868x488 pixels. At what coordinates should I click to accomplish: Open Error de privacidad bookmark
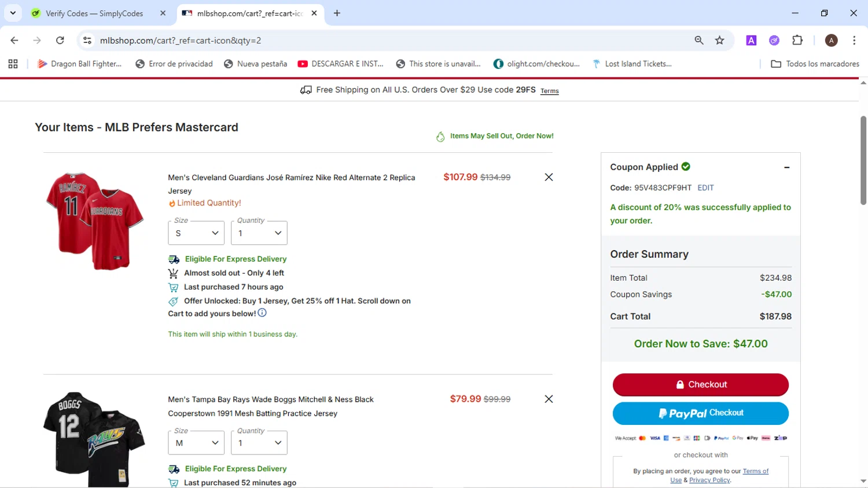coord(174,64)
